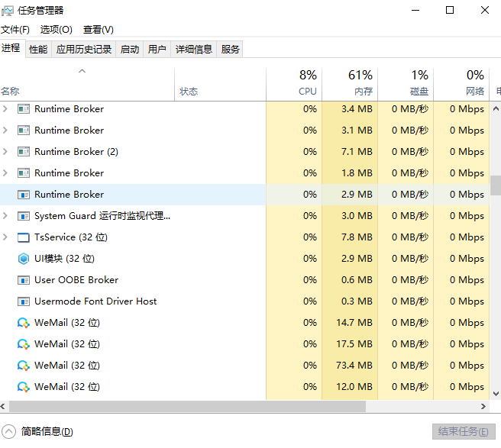Sort by the 磁盘 1% column header
The width and height of the screenshot is (501, 448).
point(406,84)
